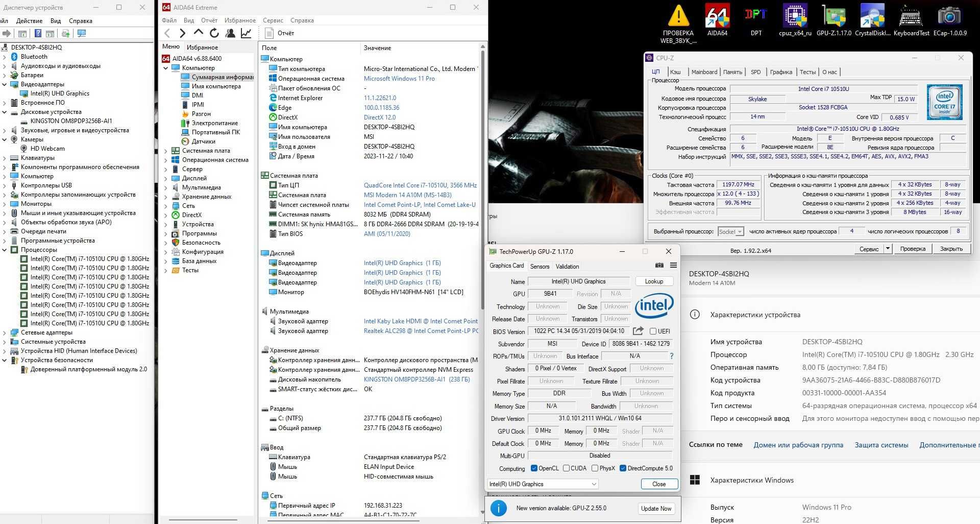Collapse Видеоадаптеры node in Device Manager
The height and width of the screenshot is (524, 980).
click(5, 84)
